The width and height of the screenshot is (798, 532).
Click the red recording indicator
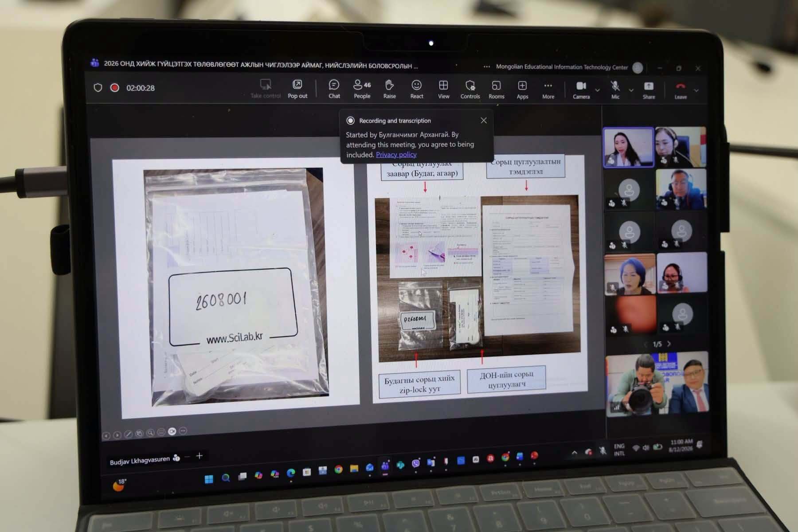[x=115, y=87]
